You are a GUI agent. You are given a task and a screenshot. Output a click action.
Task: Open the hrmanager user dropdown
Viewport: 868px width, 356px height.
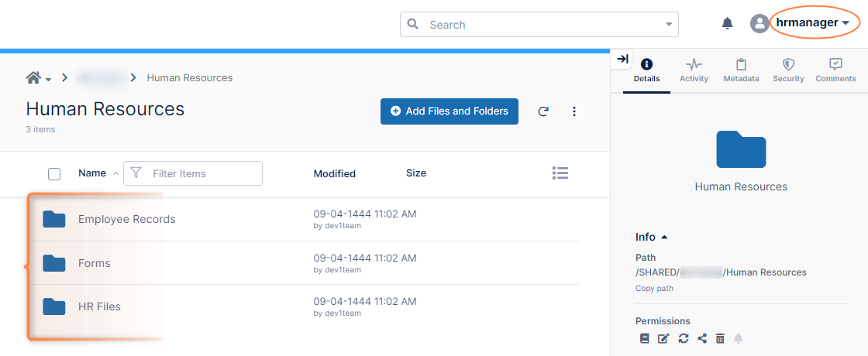coord(812,23)
